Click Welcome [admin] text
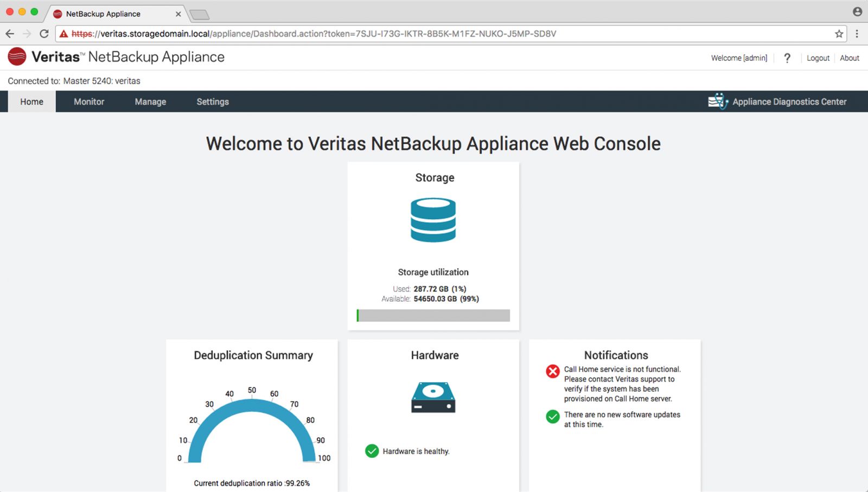Screen dimensions: 868x492 (x=739, y=58)
